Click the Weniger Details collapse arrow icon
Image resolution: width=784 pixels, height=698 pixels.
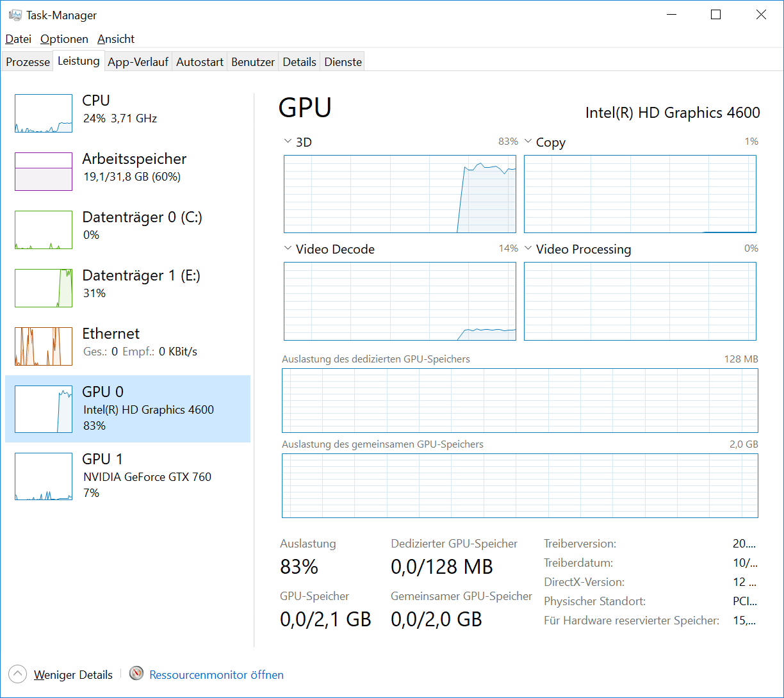[18, 674]
